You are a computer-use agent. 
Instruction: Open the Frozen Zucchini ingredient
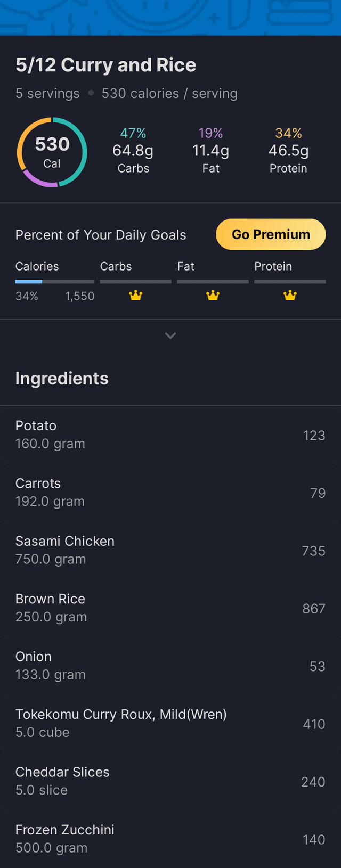170,839
